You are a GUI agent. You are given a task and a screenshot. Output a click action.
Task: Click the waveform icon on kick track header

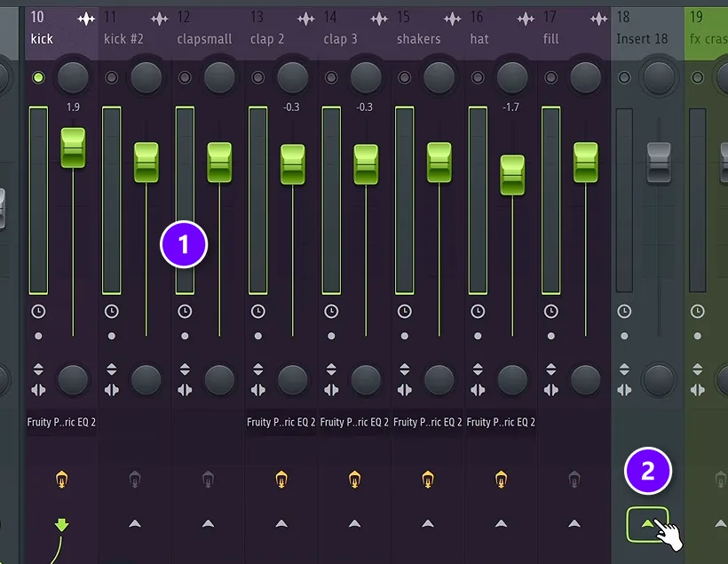[86, 19]
